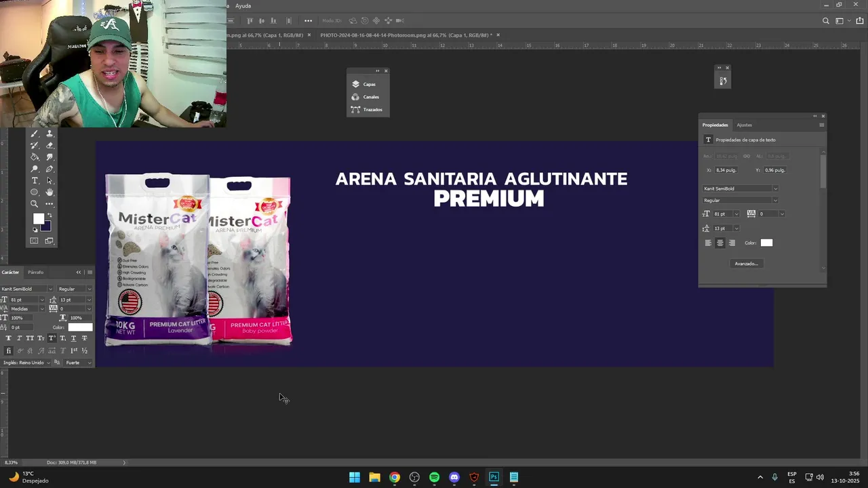Click the X position field 8,34 pulg.
Viewport: 868px width, 488px height.
726,170
